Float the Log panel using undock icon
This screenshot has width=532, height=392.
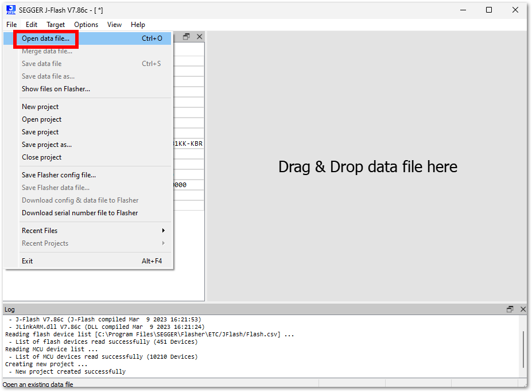coord(510,309)
